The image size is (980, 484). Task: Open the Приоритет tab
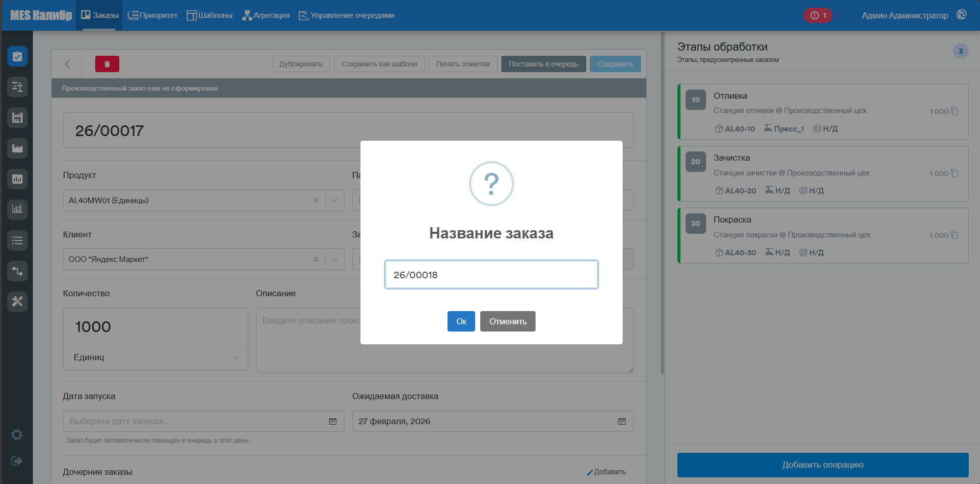pos(152,15)
